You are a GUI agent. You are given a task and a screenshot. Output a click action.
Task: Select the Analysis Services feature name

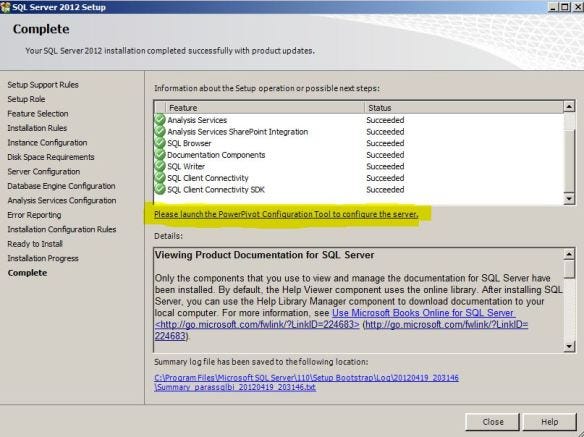pos(197,120)
